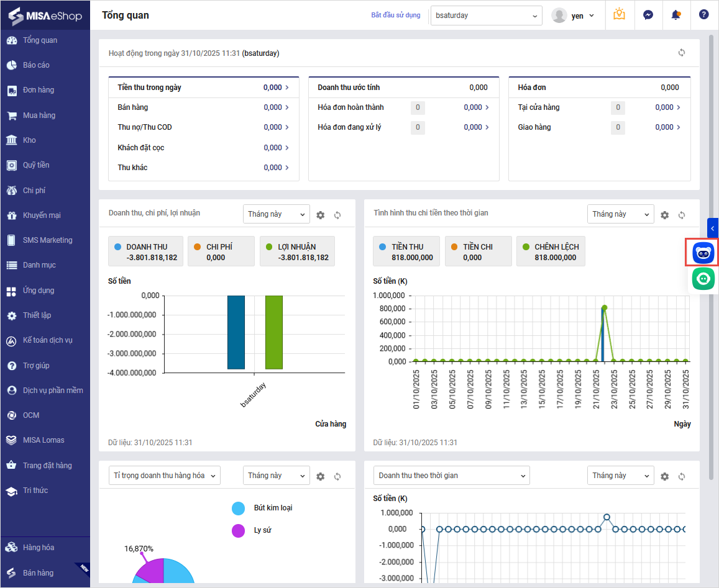
Task: Open the bsaturday store dropdown
Action: pyautogui.click(x=486, y=16)
